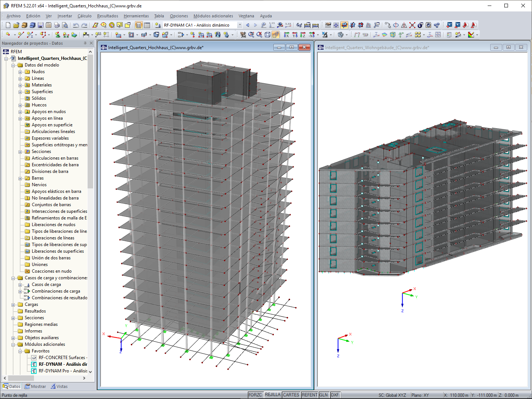Open an existing file with folder icon

click(x=16, y=25)
